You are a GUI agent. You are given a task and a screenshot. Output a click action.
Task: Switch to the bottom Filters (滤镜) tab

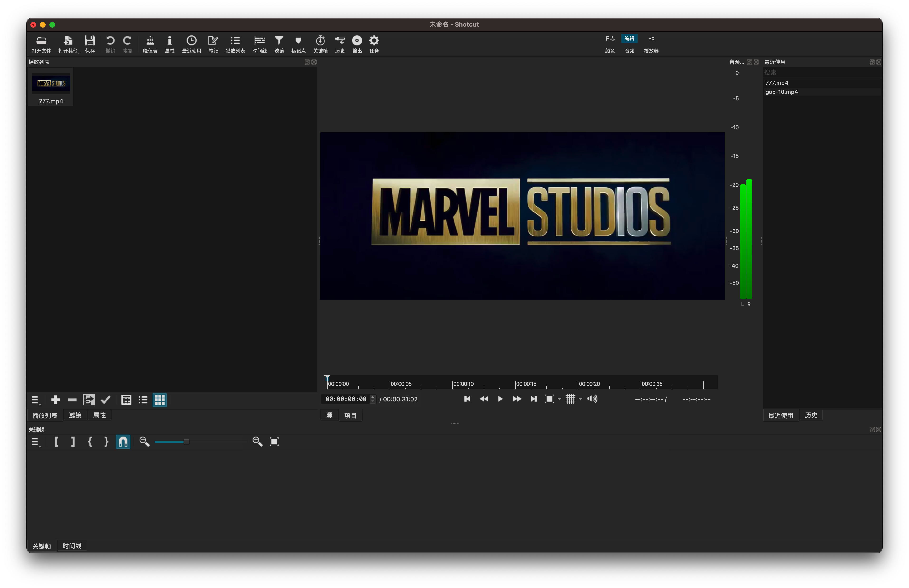(75, 415)
